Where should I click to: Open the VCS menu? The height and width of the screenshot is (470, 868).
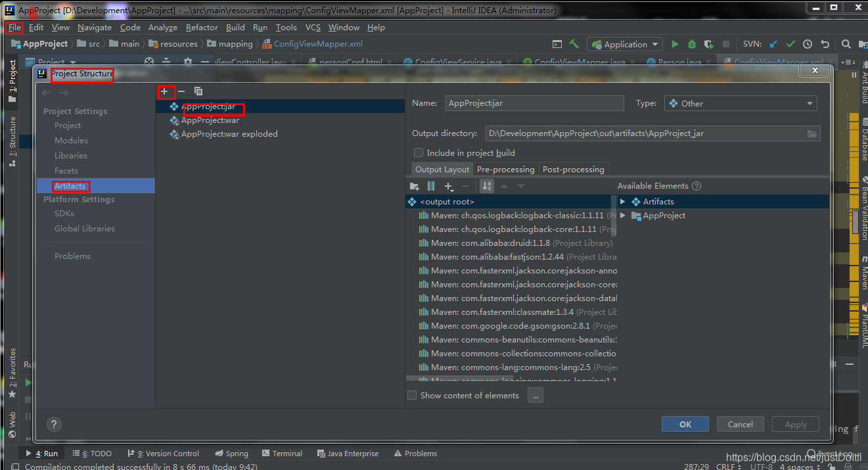(313, 28)
